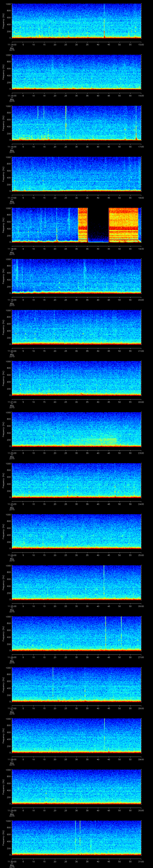Click the 21:00 end time label
Screen dimensions: 153x868
coord(141,351)
